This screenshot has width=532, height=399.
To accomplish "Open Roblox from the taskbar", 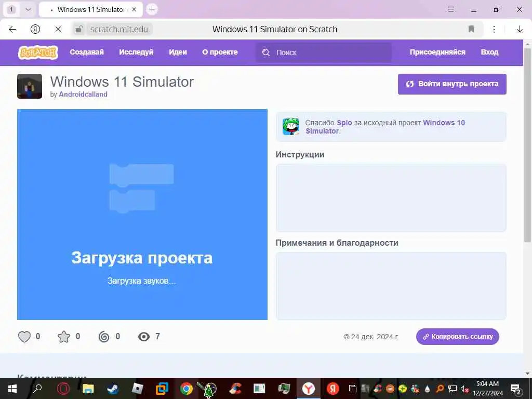I will coord(137,389).
